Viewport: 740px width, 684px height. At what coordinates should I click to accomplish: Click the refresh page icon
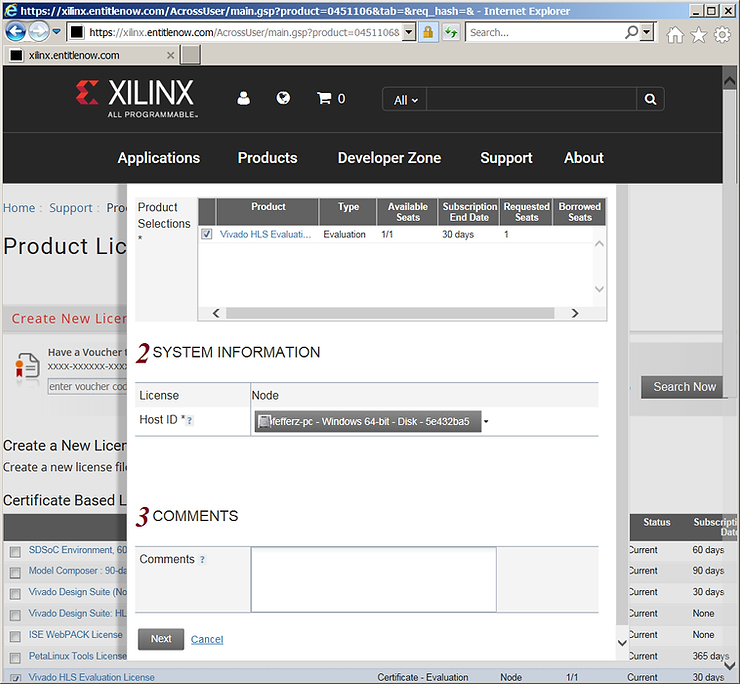coord(452,32)
